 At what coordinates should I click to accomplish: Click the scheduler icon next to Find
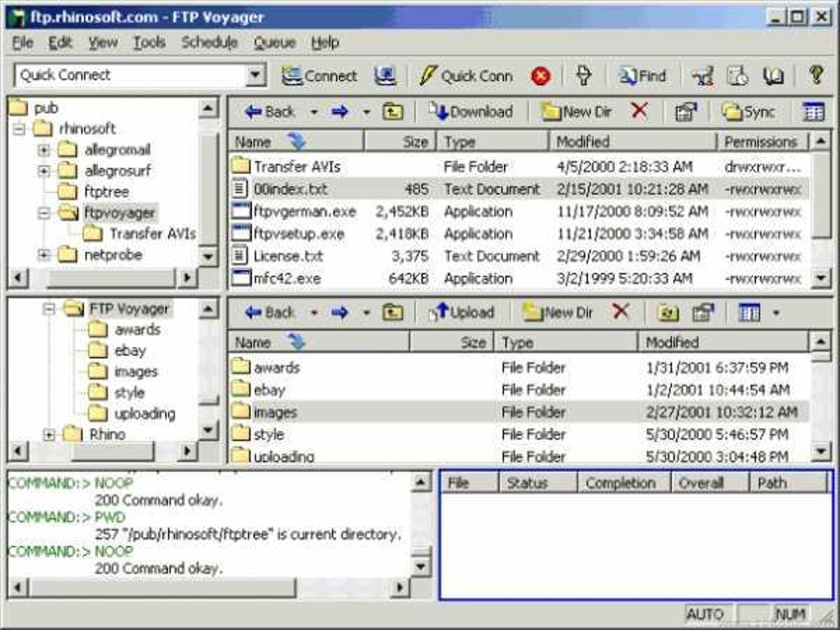(702, 76)
